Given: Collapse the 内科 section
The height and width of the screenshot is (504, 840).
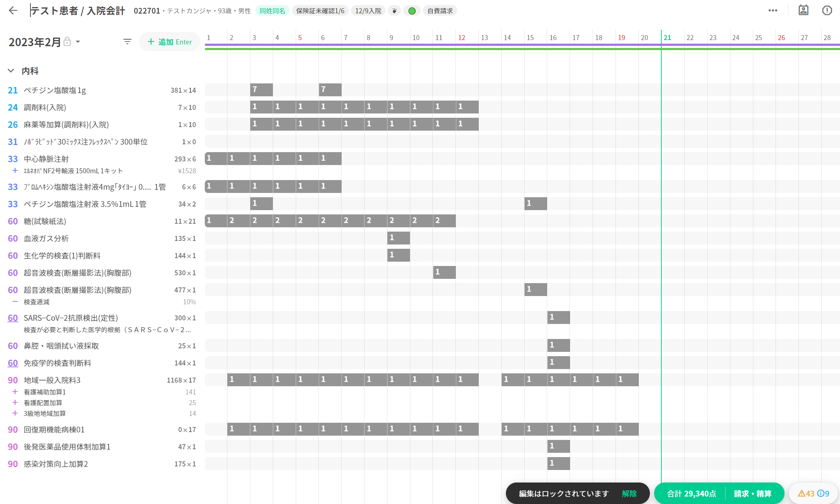Looking at the screenshot, I should [x=11, y=71].
